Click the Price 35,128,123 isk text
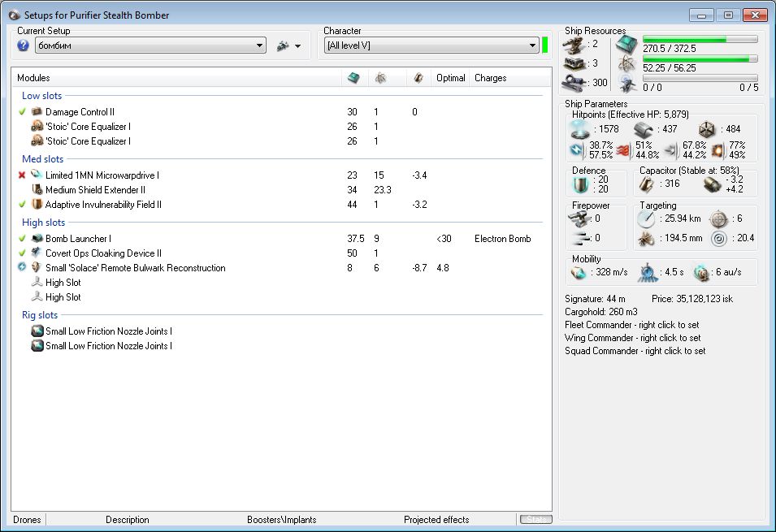776x532 pixels. point(692,299)
